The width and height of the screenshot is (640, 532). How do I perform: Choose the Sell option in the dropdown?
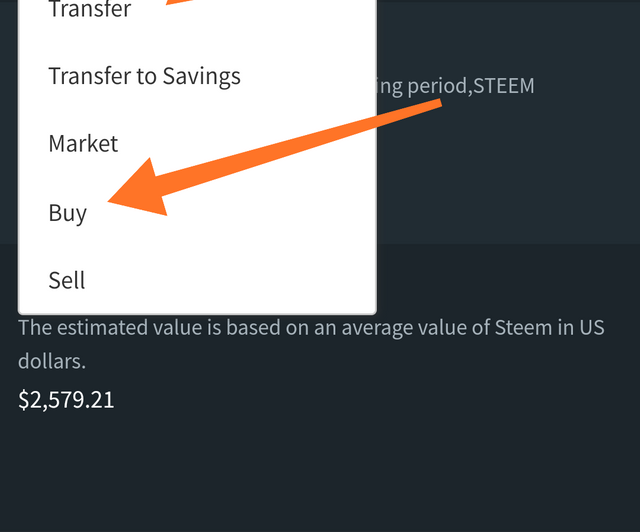coord(67,280)
